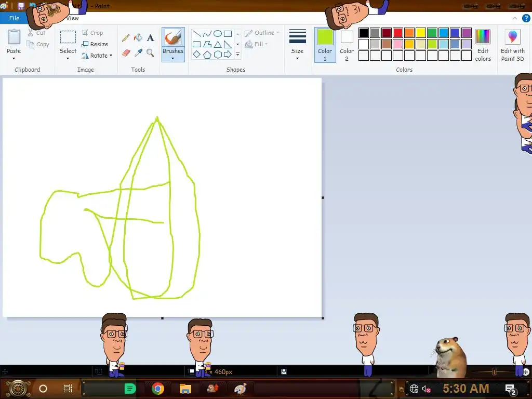Open the Fill dropdown in Shapes
This screenshot has width=532, height=399.
click(257, 44)
